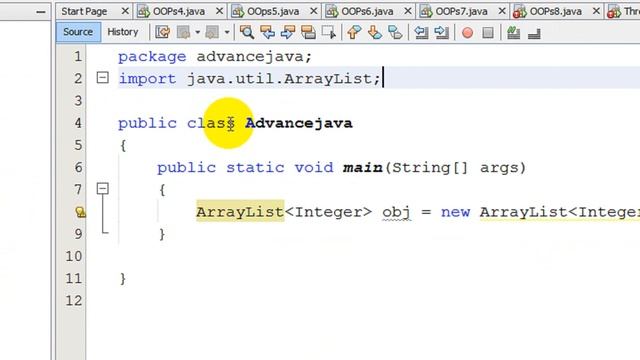
Task: Close the OOPs7.java tab
Action: pos(502,11)
